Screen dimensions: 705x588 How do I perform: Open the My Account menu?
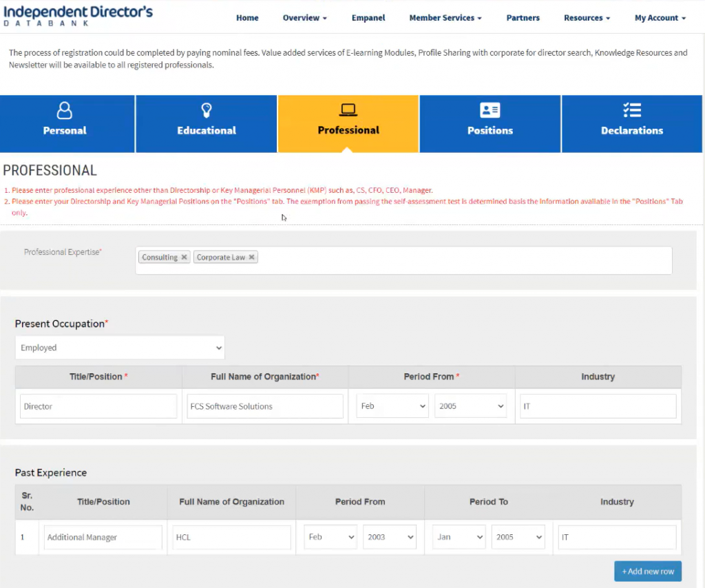660,18
